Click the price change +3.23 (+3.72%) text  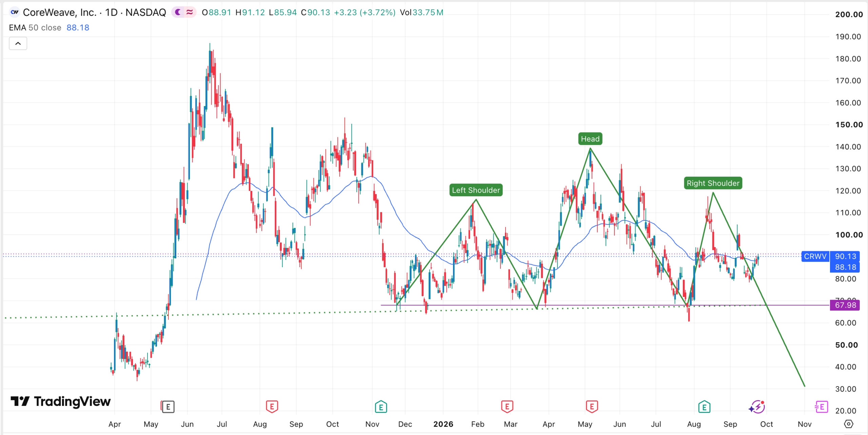(x=364, y=13)
